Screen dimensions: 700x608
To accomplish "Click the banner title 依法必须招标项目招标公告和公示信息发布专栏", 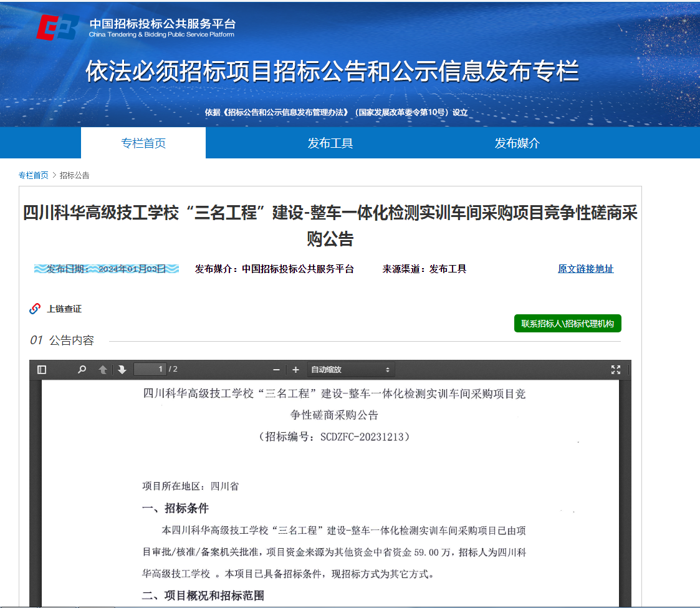I will (x=332, y=72).
